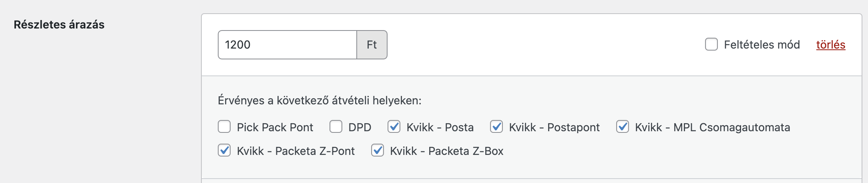Tick the Pick Pack Pont checkbox
The image size is (868, 183).
(x=224, y=127)
